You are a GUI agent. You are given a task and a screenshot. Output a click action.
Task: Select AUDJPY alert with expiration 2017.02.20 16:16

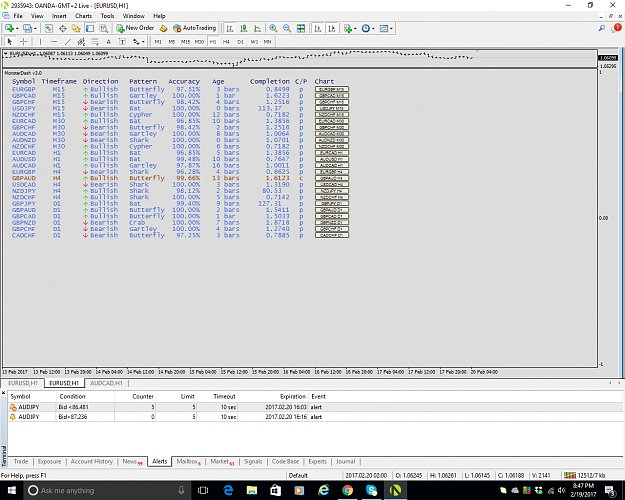click(x=315, y=417)
